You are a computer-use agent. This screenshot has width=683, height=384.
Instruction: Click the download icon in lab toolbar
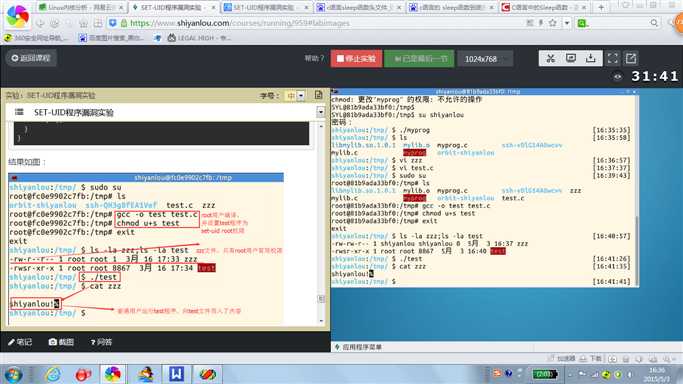[591, 58]
